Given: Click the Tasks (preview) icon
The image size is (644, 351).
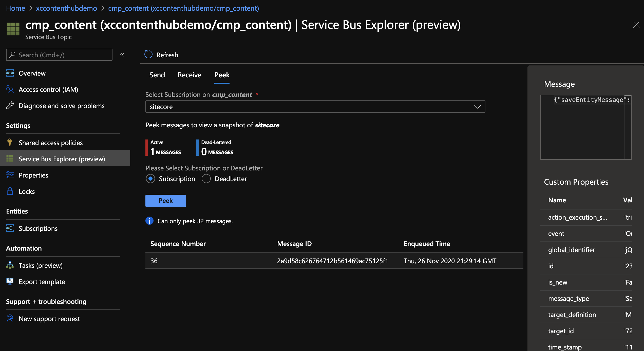Looking at the screenshot, I should pos(10,265).
